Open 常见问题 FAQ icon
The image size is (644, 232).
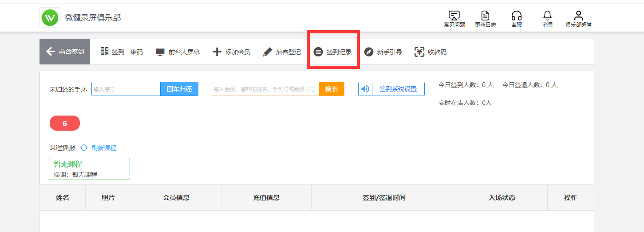(454, 16)
